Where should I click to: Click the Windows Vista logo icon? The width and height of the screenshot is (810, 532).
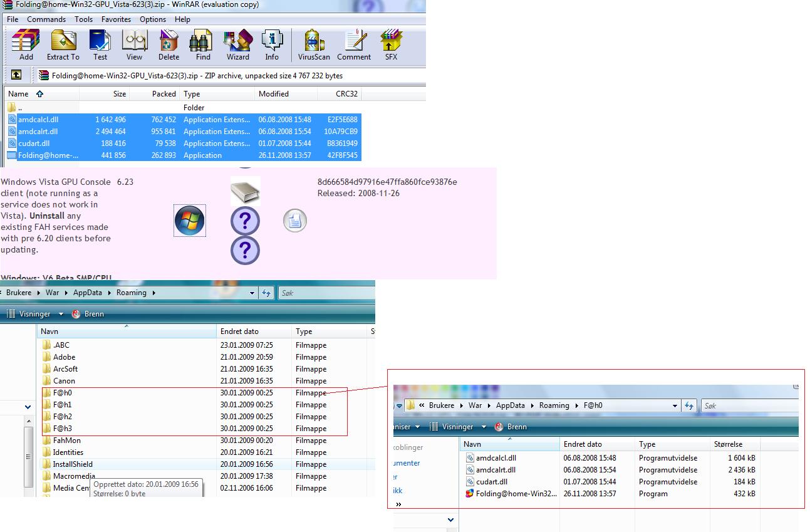point(189,221)
